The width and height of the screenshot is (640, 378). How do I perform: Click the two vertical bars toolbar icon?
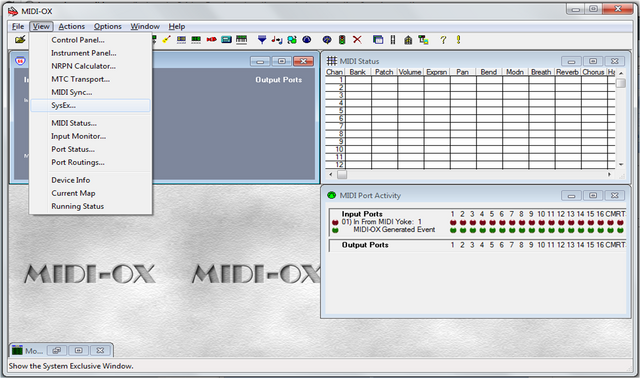[393, 40]
